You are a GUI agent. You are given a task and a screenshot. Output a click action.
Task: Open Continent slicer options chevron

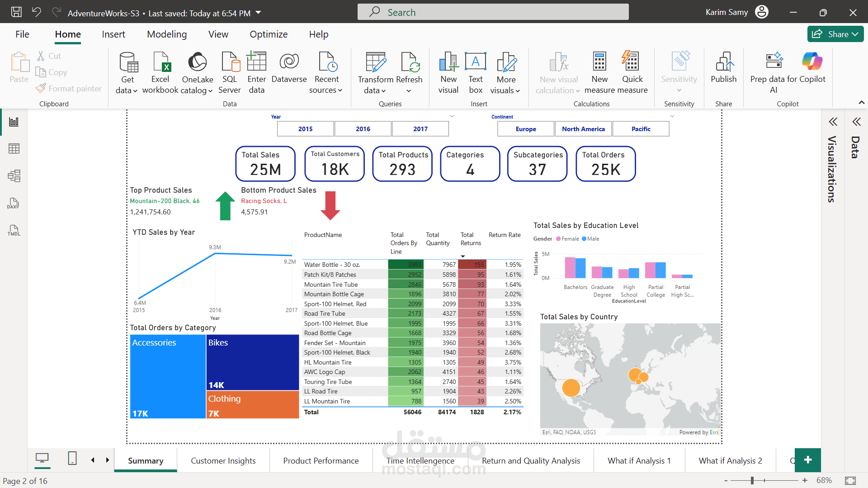coord(672,116)
